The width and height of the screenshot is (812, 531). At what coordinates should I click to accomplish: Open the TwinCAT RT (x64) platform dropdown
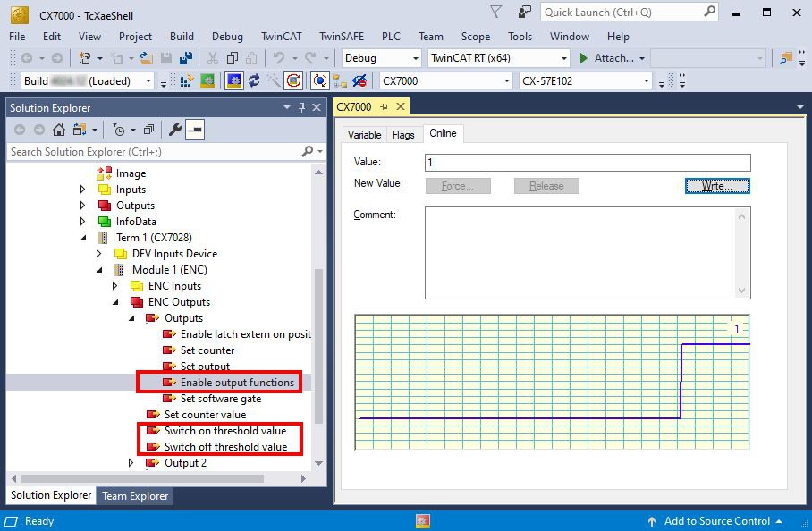pos(564,58)
